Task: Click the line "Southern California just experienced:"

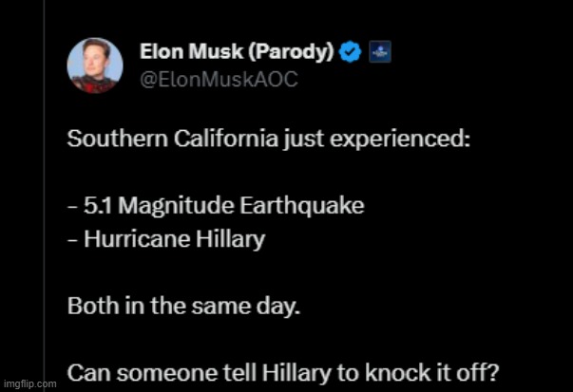Action: point(269,139)
